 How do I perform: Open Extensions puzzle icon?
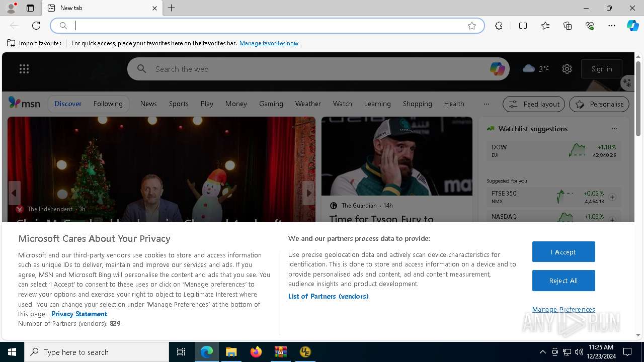499,26
